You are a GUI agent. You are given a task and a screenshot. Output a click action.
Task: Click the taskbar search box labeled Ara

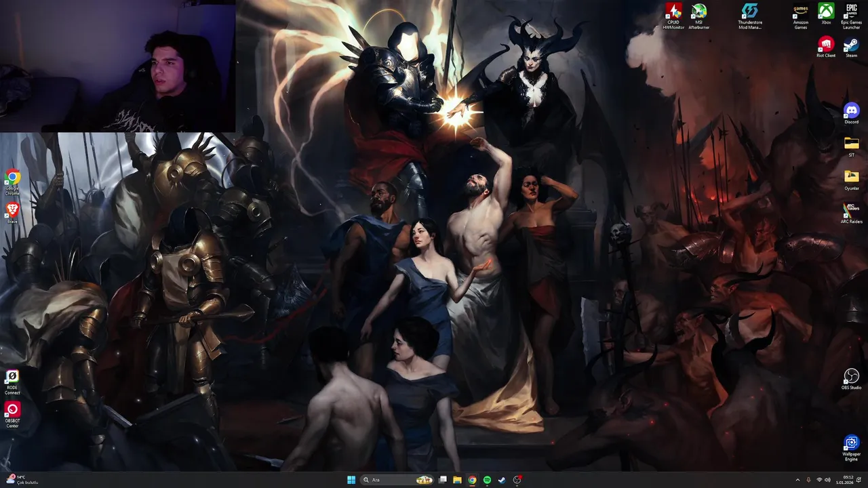point(397,480)
